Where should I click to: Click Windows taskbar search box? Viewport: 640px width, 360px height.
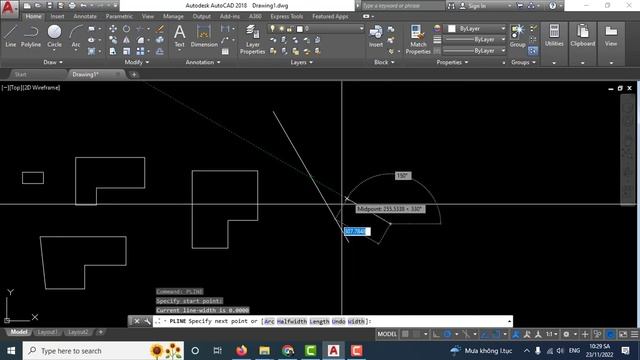[x=103, y=351]
